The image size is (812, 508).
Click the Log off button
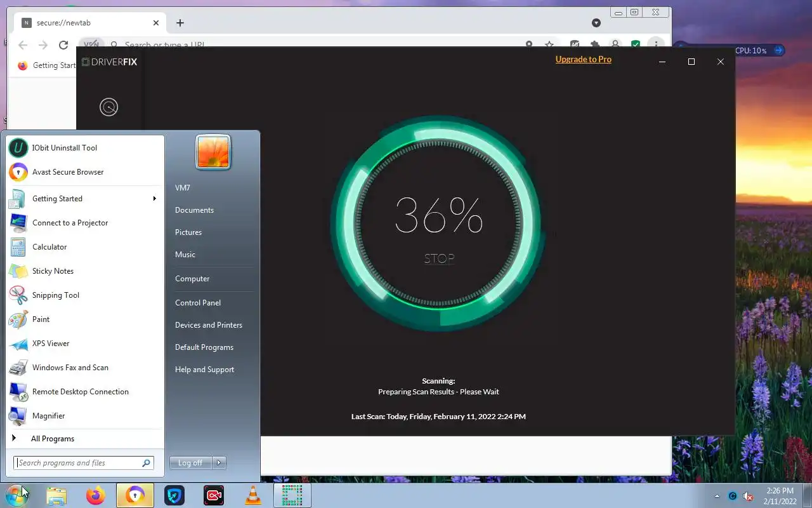coord(190,463)
